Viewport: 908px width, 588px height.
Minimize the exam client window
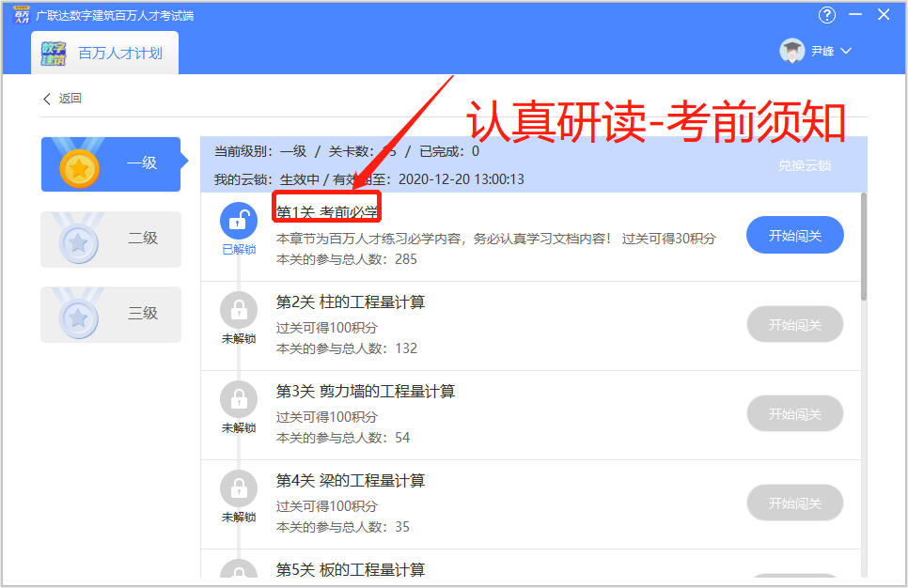point(855,14)
